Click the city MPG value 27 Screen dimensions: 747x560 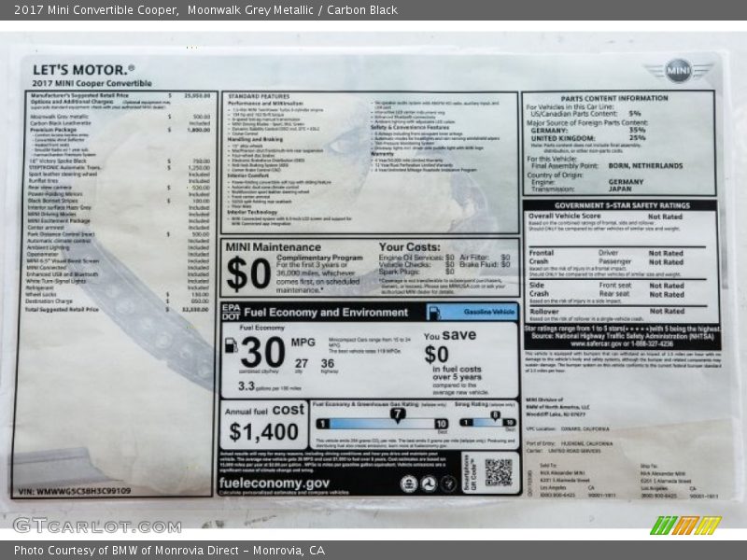click(x=301, y=363)
